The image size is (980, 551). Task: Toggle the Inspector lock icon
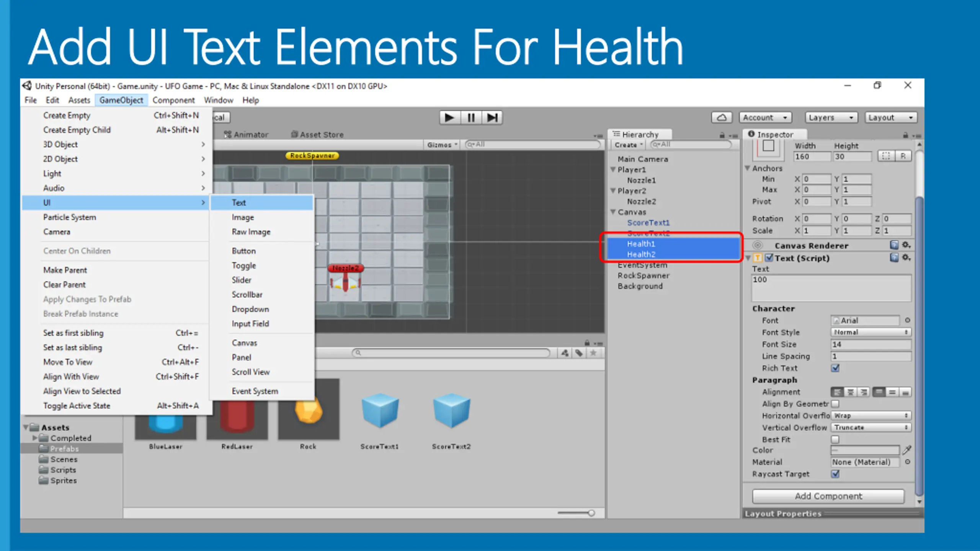[905, 135]
